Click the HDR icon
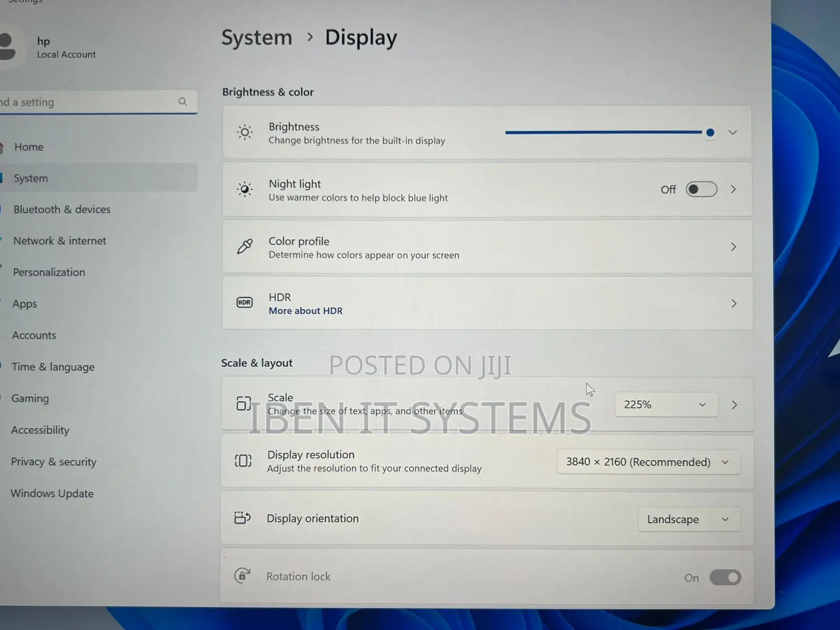The height and width of the screenshot is (630, 840). (x=244, y=302)
